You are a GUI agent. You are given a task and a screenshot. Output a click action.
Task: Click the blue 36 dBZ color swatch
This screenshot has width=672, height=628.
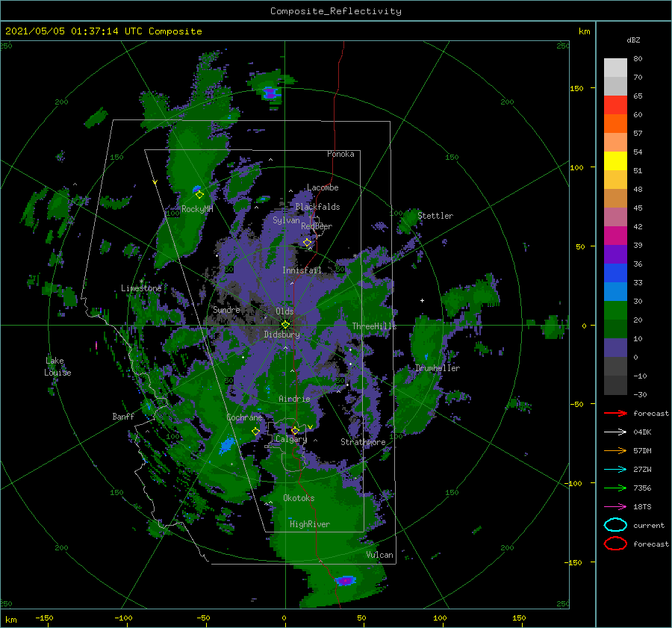(x=615, y=273)
